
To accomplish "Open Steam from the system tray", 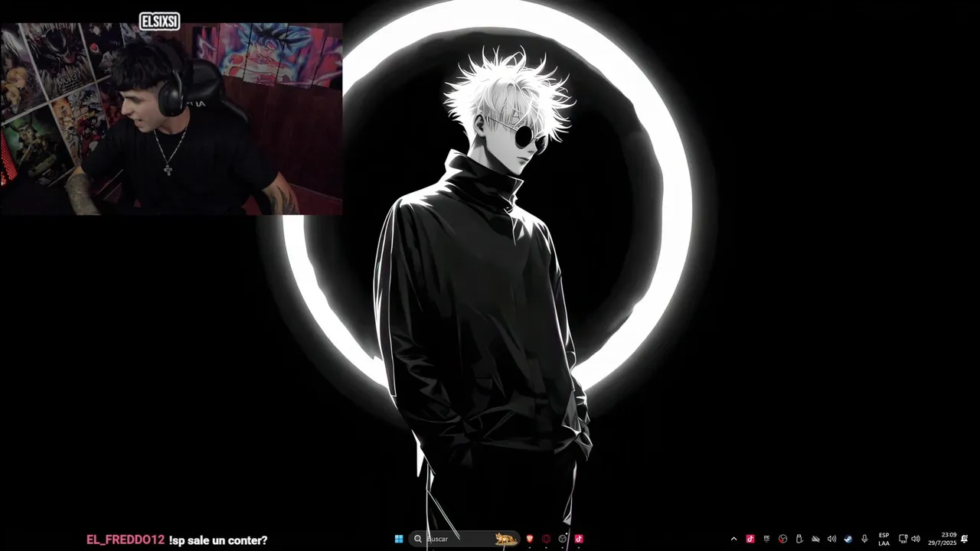I will tap(848, 539).
